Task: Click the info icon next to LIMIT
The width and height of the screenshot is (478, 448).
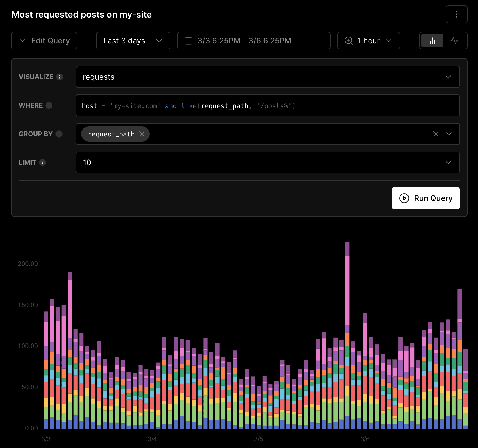Action: (43, 163)
